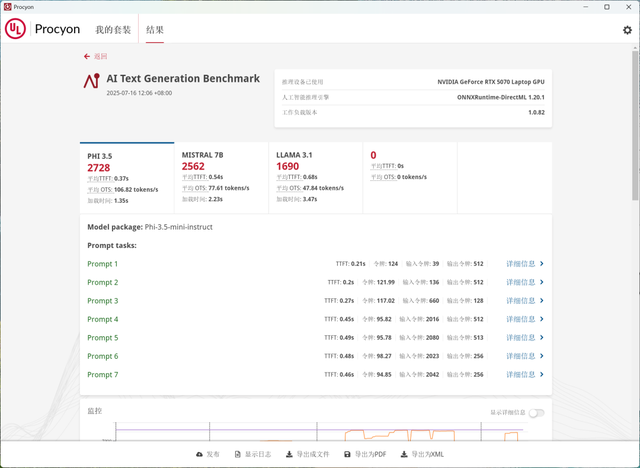This screenshot has height=468, width=640.
Task: Expand Prompt 1 details chevron
Action: [542, 264]
